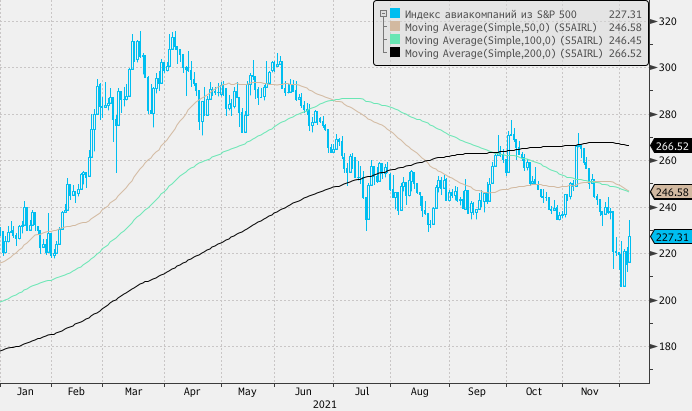
Task: Click the 2021 year label below the chart
Action: (x=325, y=404)
